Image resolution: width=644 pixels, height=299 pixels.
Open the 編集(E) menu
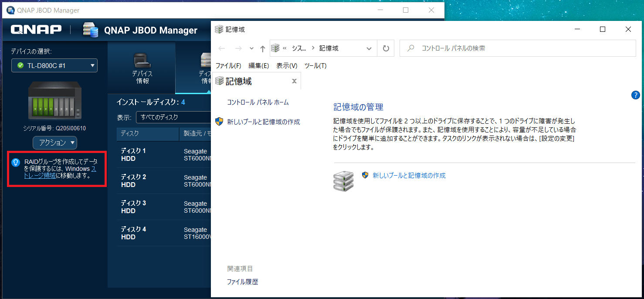point(258,66)
